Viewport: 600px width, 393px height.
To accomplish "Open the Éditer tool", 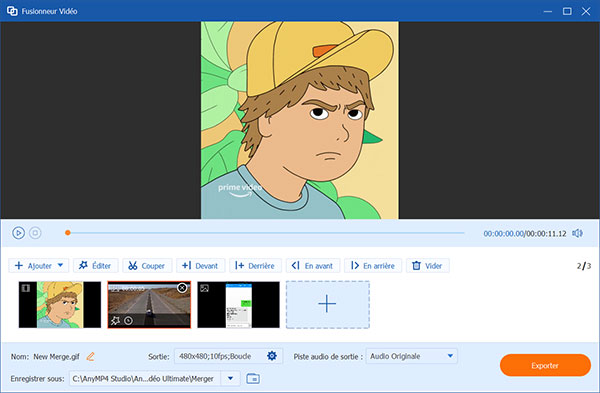I will pyautogui.click(x=95, y=266).
